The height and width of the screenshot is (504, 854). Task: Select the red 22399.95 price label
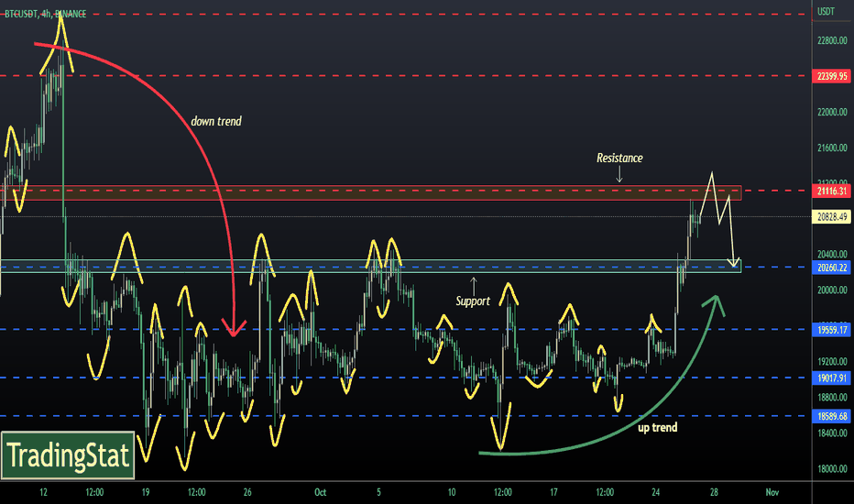832,76
